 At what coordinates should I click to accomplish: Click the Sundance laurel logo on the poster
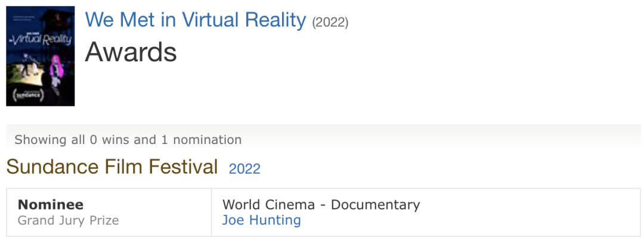pyautogui.click(x=29, y=94)
